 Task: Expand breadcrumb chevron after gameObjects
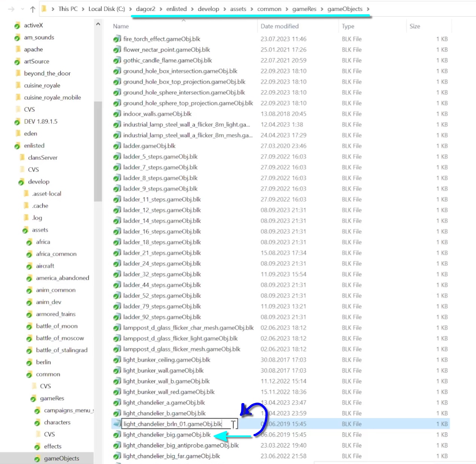tap(368, 9)
